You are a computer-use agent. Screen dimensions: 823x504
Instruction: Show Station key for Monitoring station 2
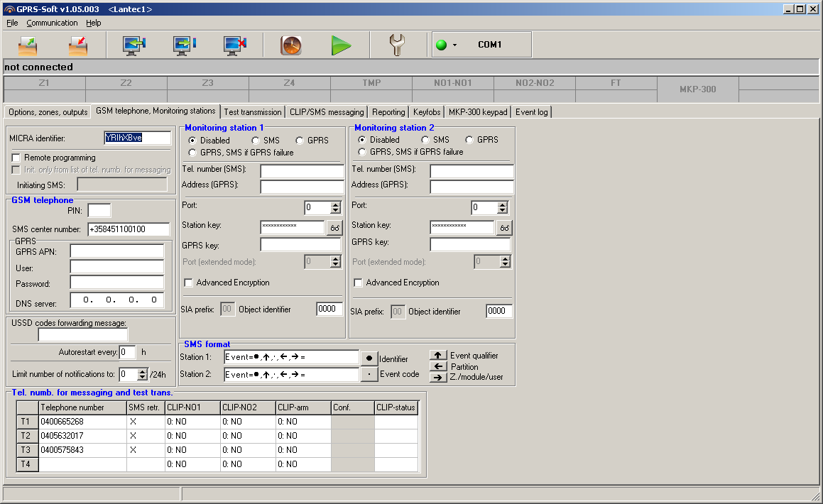click(x=504, y=228)
